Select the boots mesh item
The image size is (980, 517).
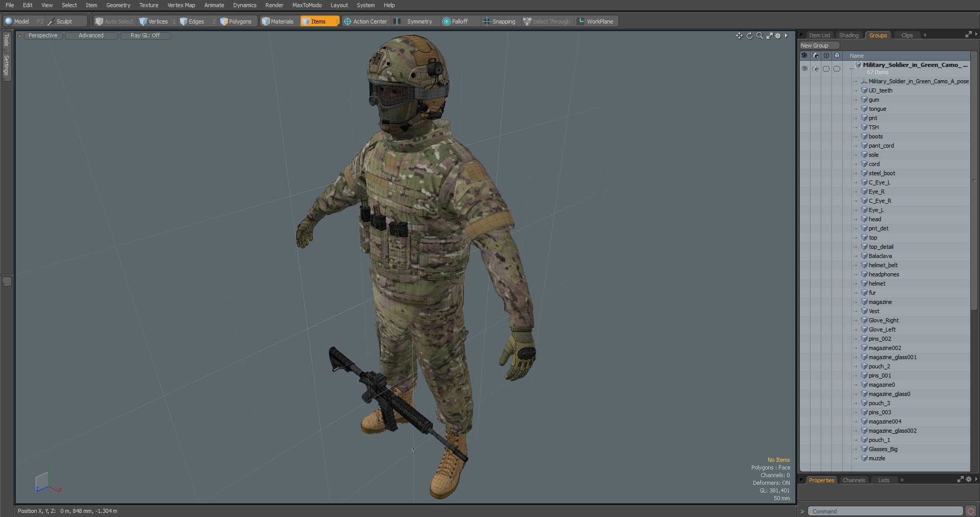tap(875, 136)
